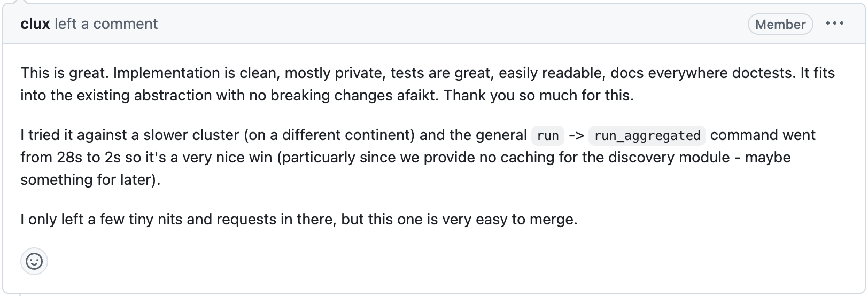This screenshot has width=868, height=296.
Task: Click the smiley add reaction button
Action: [x=34, y=261]
